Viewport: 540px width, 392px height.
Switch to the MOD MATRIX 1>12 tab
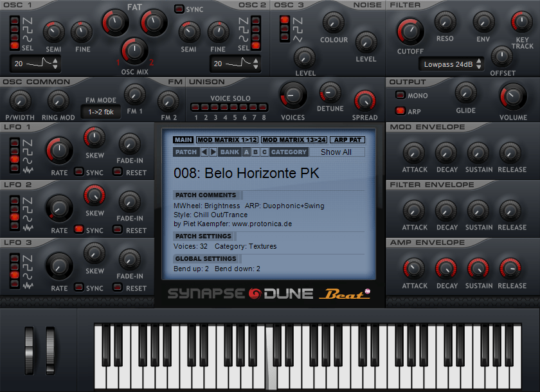[x=227, y=139]
